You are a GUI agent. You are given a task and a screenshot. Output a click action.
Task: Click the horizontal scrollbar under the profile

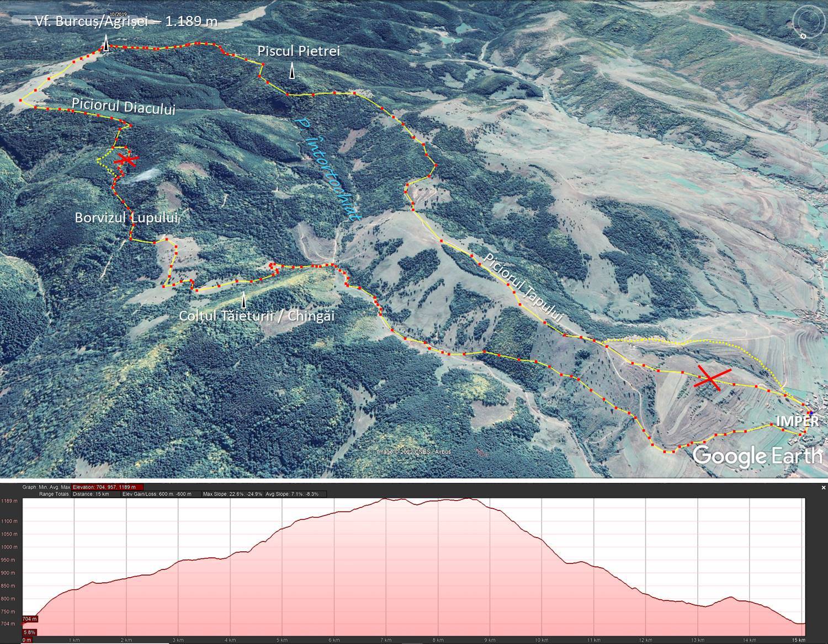(94, 642)
